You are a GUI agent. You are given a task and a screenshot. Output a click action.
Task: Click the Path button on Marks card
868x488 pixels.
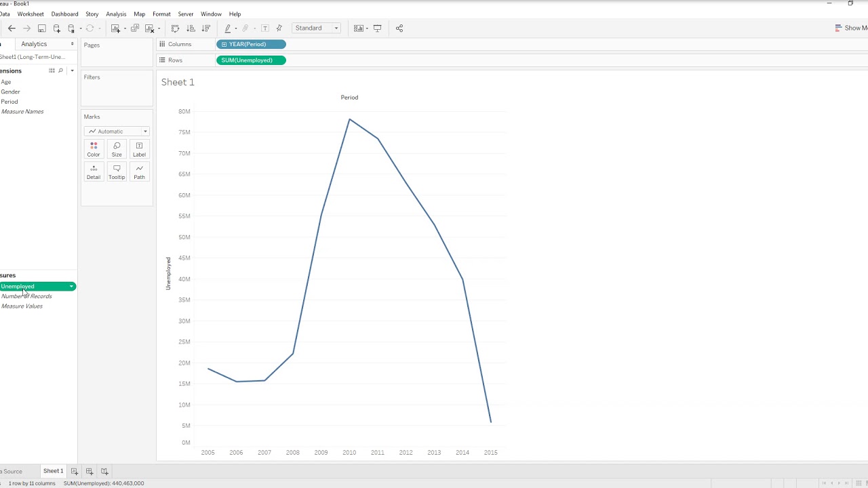click(139, 171)
